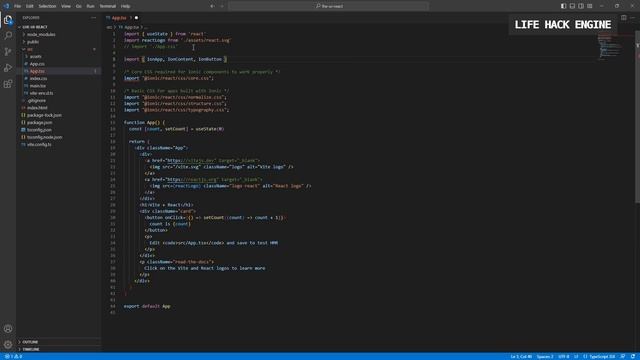640x360 pixels.
Task: Open main.tsx in the explorer
Action: pos(38,86)
